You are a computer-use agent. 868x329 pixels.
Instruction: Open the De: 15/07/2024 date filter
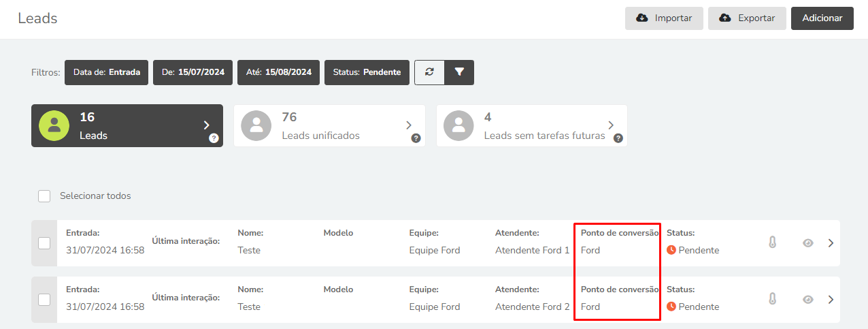tap(193, 72)
